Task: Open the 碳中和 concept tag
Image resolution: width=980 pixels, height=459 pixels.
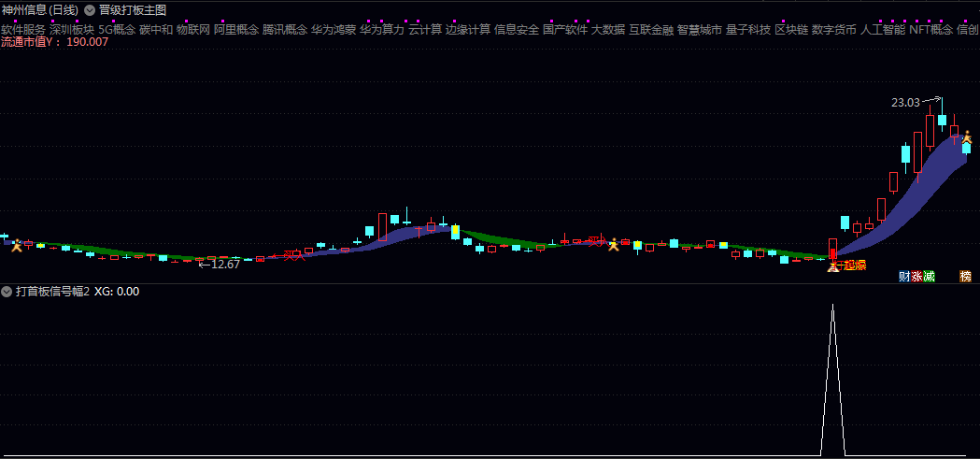Action: pyautogui.click(x=156, y=29)
